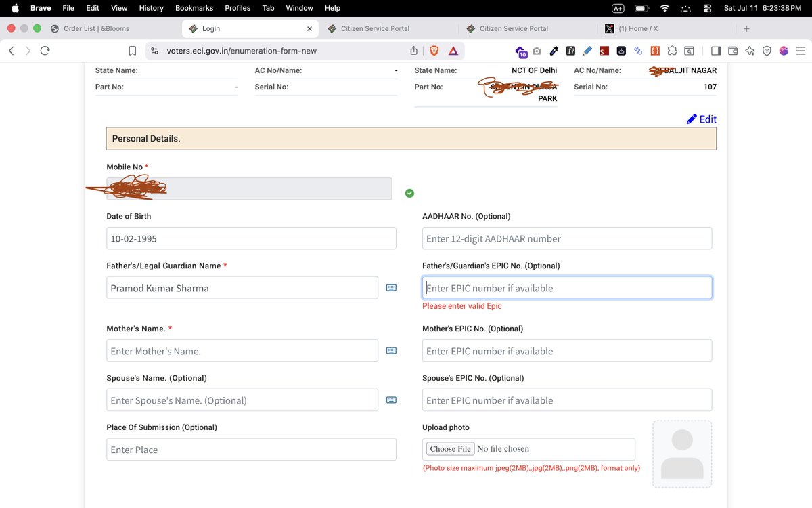Screen dimensions: 812x508
Task: Click the Father's/Legal Guardian Name field
Action: 242,288
